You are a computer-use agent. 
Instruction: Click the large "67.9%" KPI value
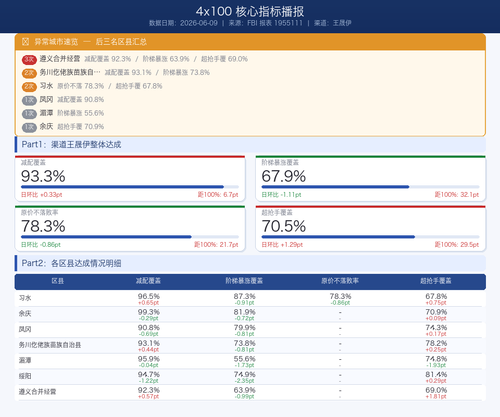pyautogui.click(x=284, y=176)
